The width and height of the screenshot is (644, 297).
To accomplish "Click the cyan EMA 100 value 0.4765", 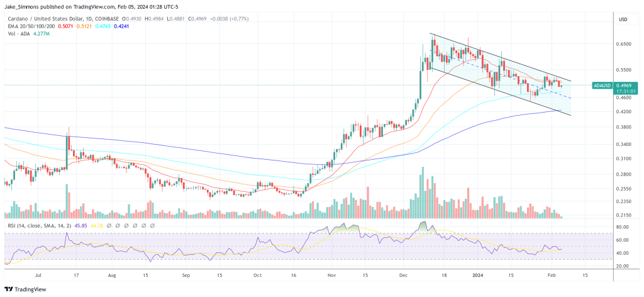I will pyautogui.click(x=101, y=27).
